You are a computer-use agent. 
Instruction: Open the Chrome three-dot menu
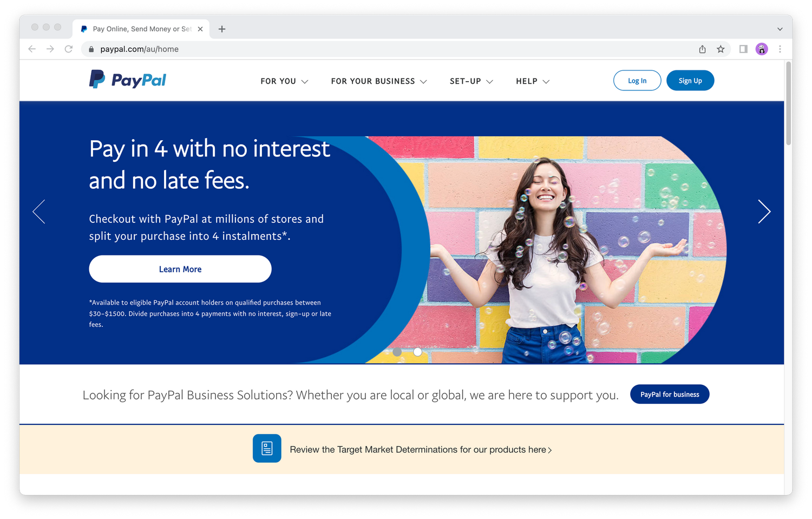tap(780, 49)
